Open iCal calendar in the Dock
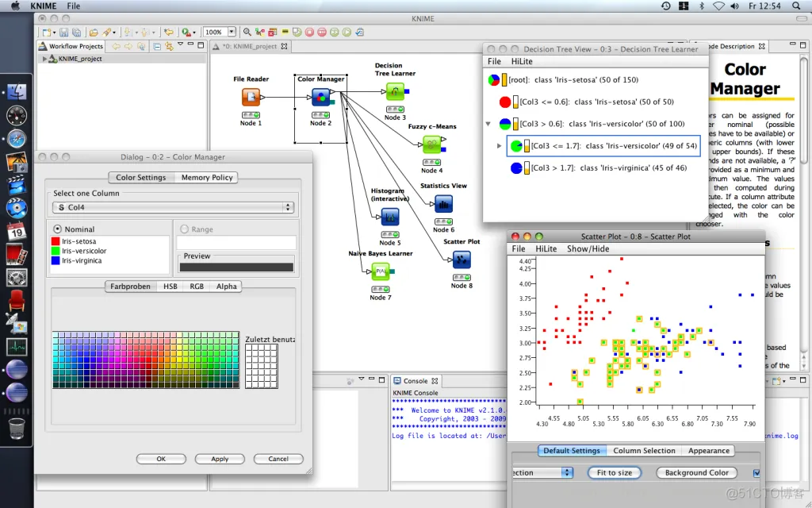This screenshot has width=812, height=508. 17,231
